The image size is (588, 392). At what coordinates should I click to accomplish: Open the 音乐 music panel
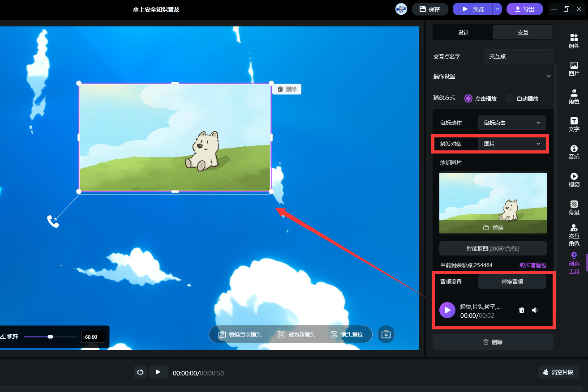[574, 152]
